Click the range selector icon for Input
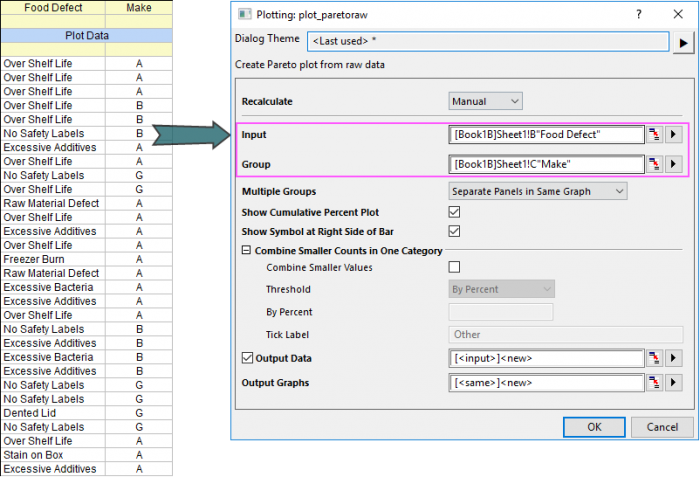This screenshot has height=477, width=700. [655, 135]
